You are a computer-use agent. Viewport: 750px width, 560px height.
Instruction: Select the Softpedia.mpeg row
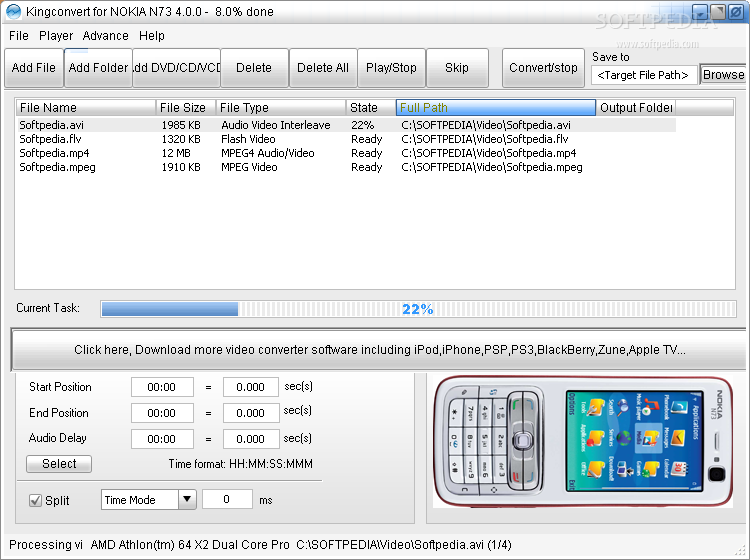346,167
